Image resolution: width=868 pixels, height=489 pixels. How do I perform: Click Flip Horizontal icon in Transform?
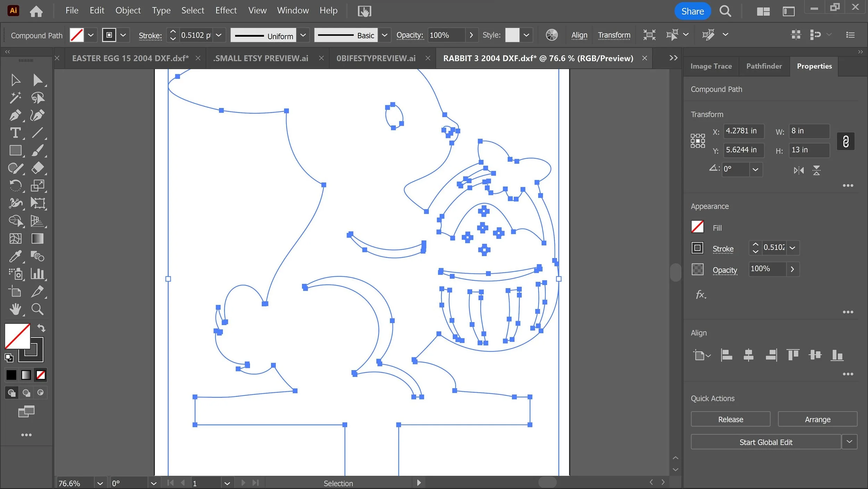tap(799, 170)
